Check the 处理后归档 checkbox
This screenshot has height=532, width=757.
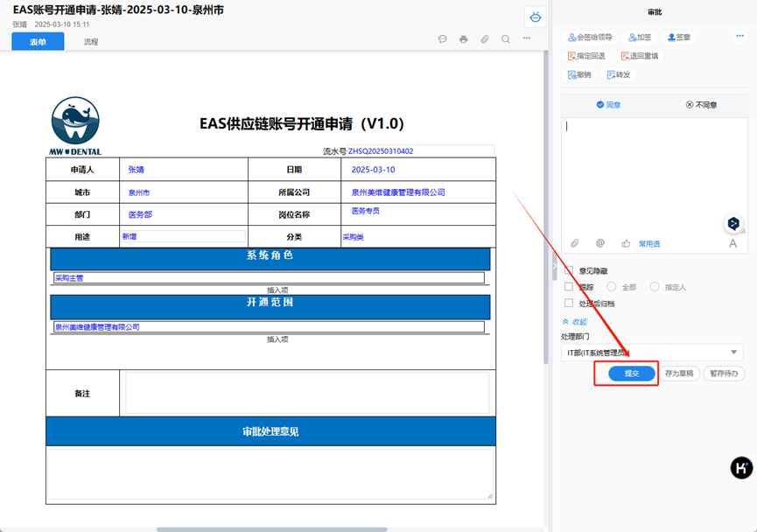point(569,304)
